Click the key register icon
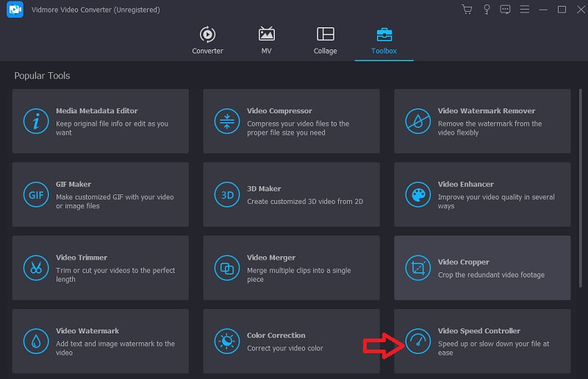 (x=486, y=10)
